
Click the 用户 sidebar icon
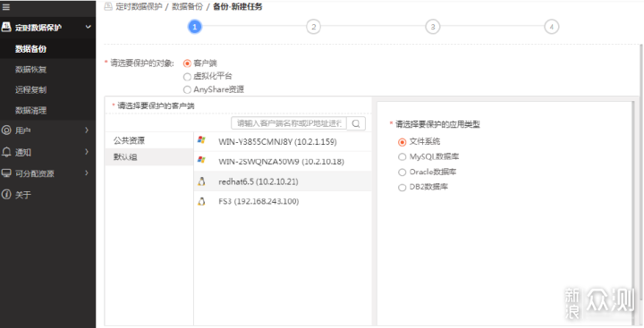[x=6, y=130]
